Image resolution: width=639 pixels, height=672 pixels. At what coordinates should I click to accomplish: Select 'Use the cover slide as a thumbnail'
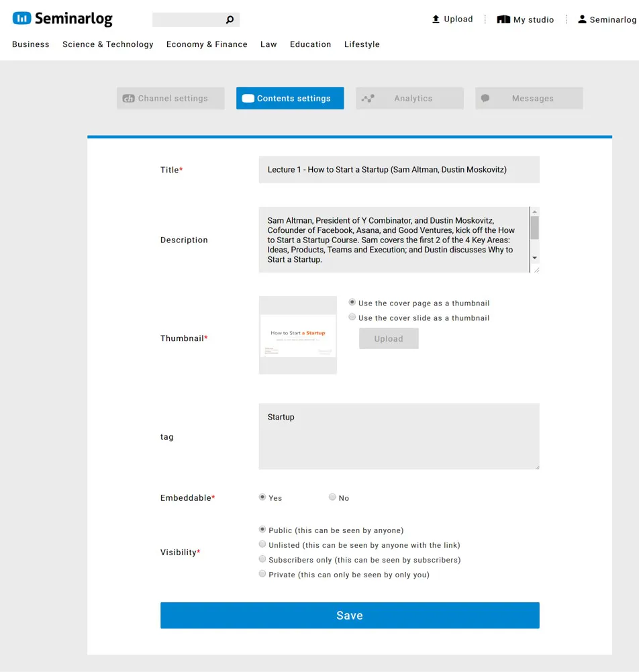coord(352,317)
